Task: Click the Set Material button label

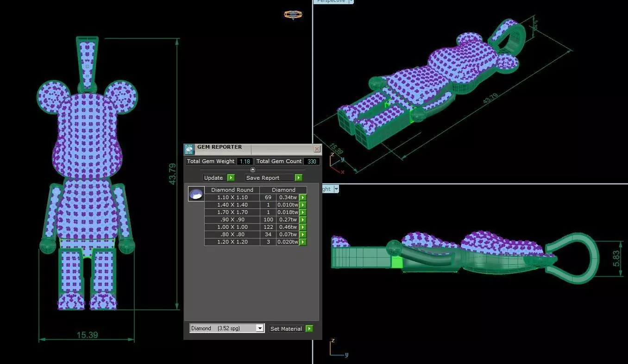Action: (x=286, y=329)
